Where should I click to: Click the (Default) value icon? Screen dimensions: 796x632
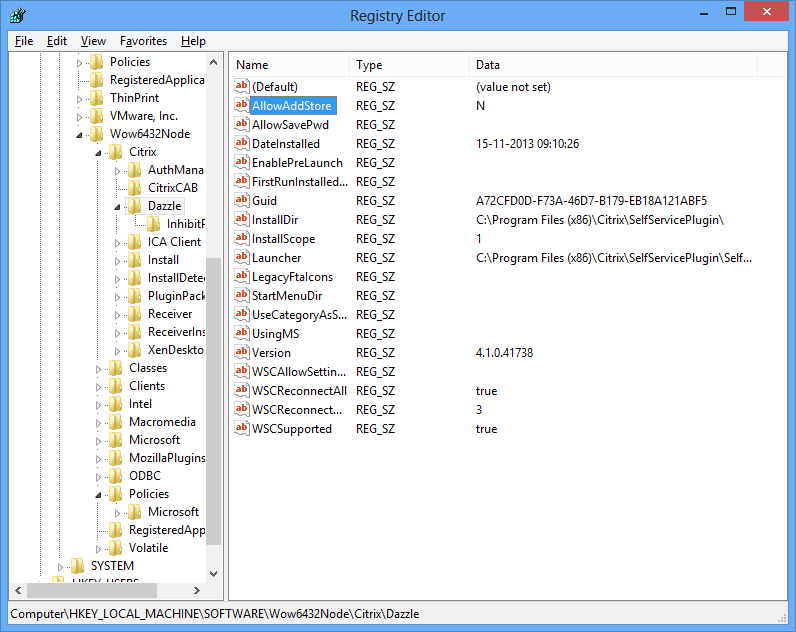242,86
